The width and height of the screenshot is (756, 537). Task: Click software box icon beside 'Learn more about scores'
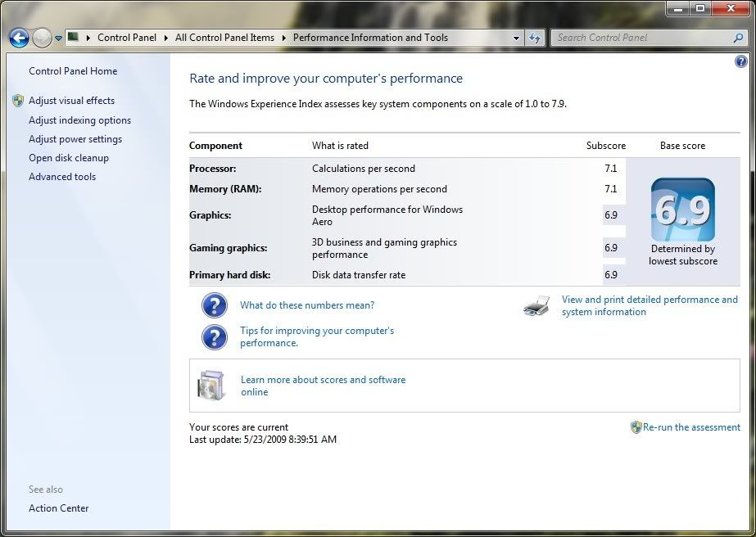tap(211, 386)
